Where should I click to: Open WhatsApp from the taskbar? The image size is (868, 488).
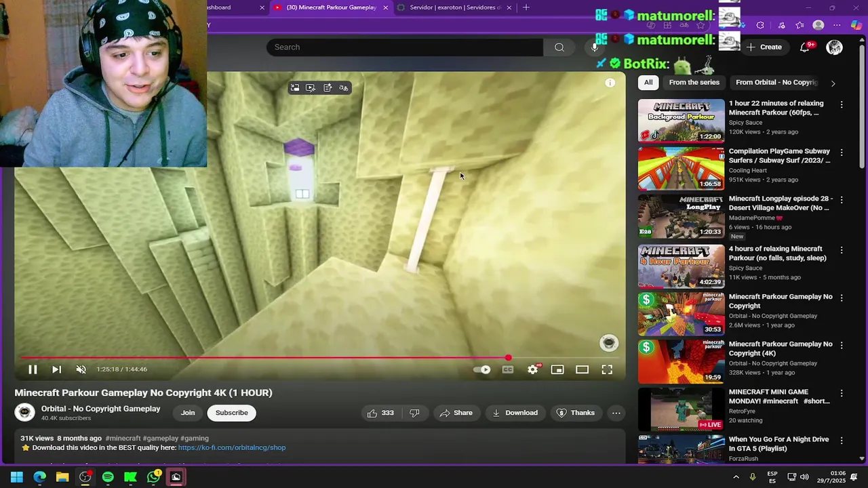[x=154, y=477]
